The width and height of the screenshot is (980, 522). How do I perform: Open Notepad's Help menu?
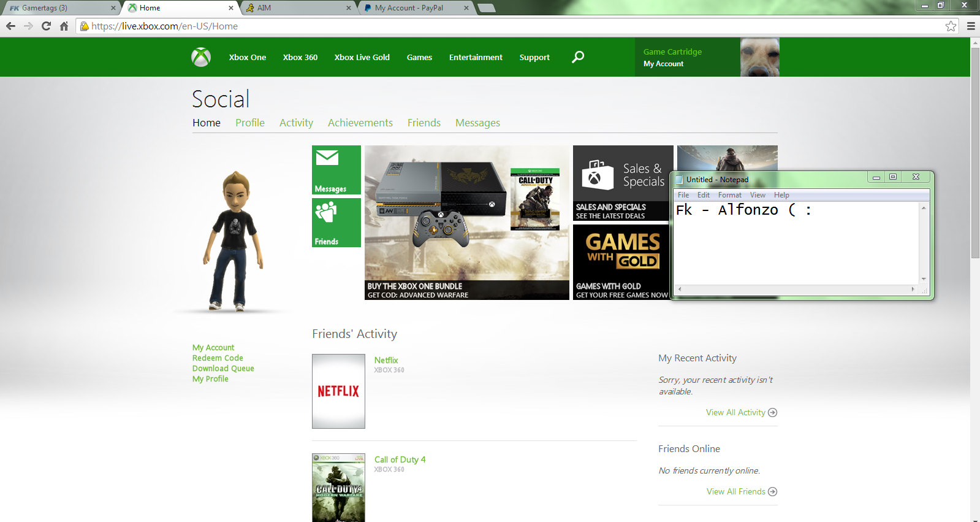coord(781,195)
